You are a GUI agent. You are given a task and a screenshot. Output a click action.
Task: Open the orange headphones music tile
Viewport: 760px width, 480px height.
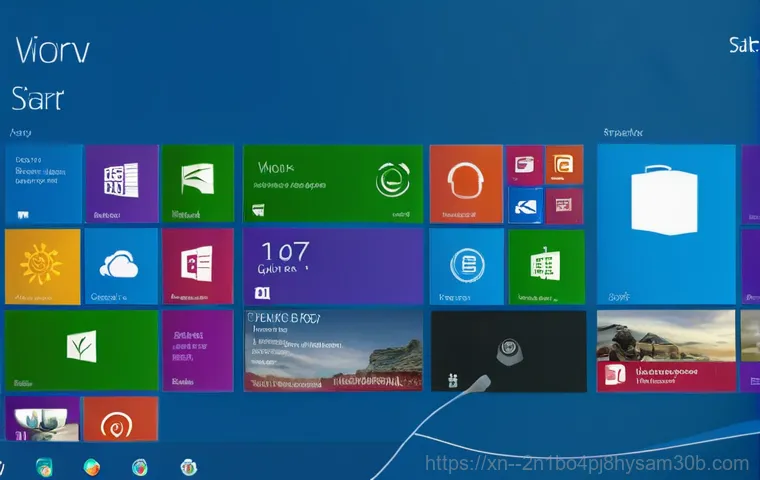(466, 184)
